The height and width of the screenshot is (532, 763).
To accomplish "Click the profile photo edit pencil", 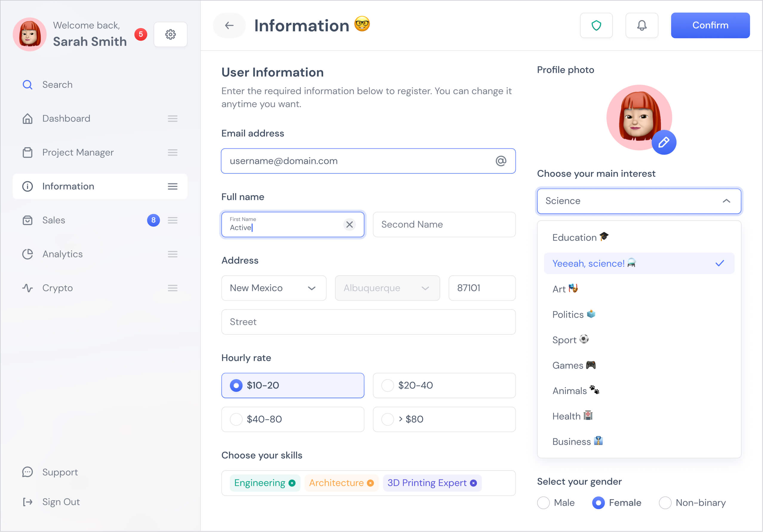I will (664, 143).
